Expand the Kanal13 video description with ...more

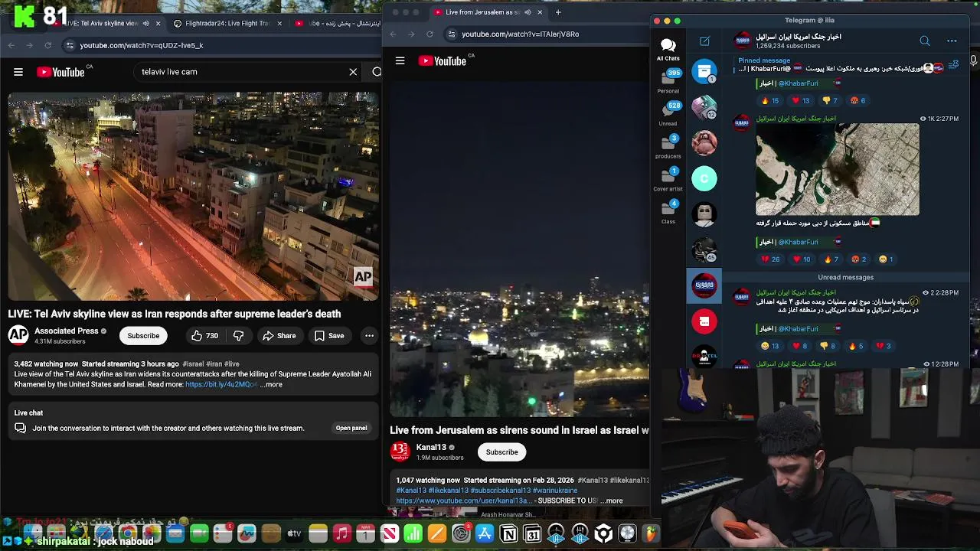click(612, 501)
